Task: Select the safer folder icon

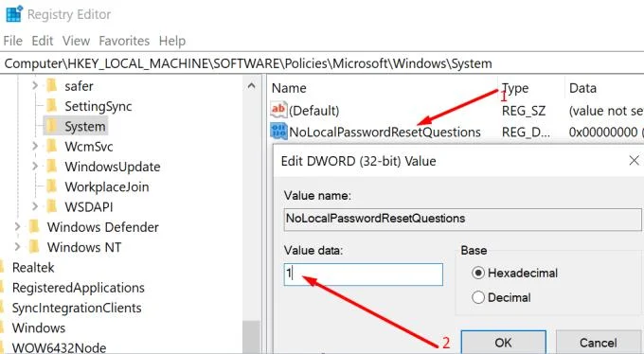Action: [x=52, y=85]
